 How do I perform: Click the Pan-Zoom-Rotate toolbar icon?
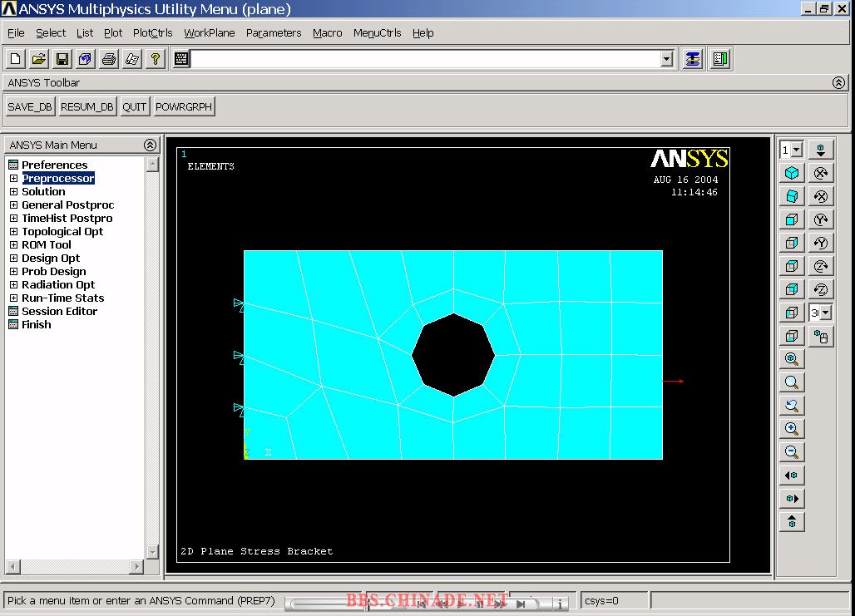pos(86,59)
